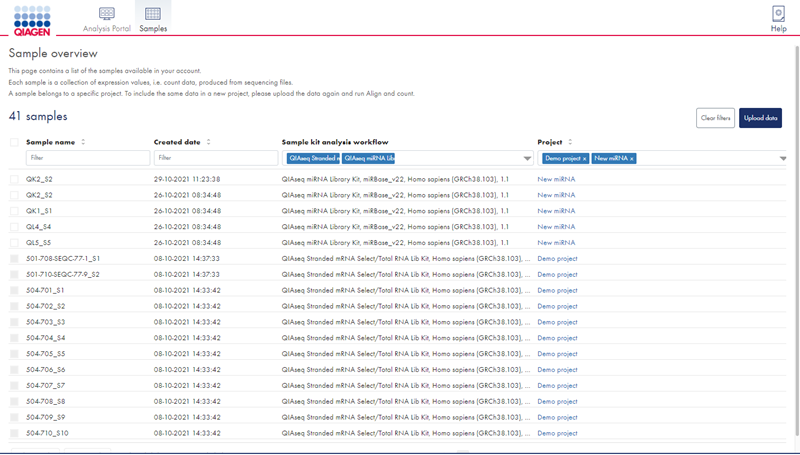The height and width of the screenshot is (455, 800).
Task: Remove the New miRNA filter tag
Action: (632, 159)
